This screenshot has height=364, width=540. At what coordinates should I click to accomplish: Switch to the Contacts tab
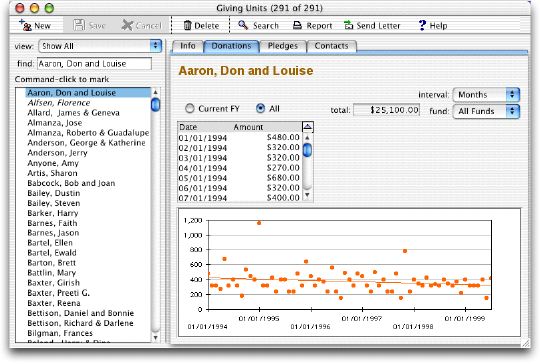pos(331,46)
